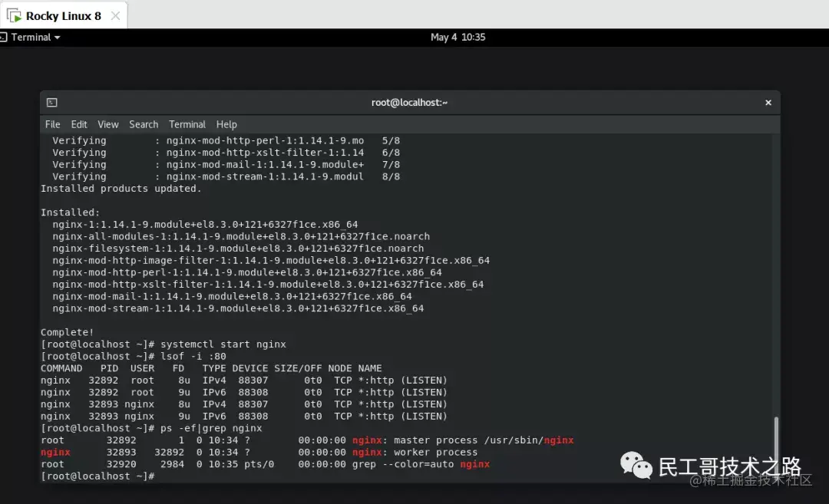Click the nginx-filesystem package line

(238, 249)
